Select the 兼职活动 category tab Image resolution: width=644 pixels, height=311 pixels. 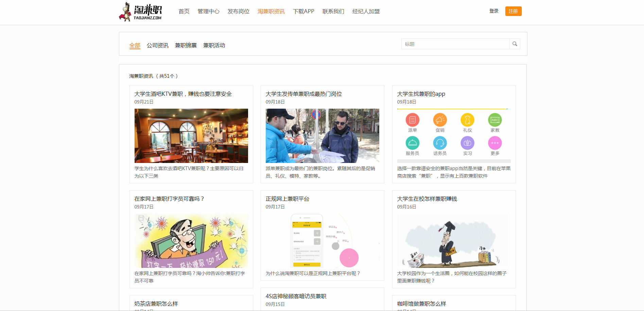coord(214,45)
